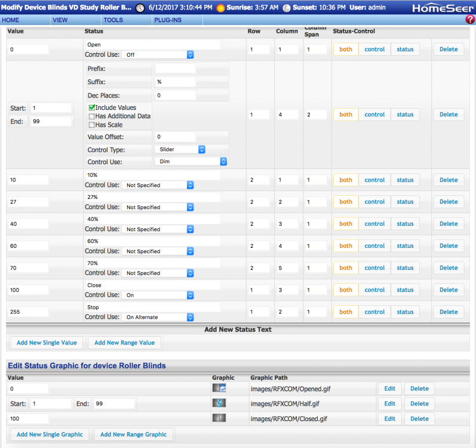Open the Control Use Dim dropdown
Viewport: 476px width, 448px height.
[x=191, y=161]
